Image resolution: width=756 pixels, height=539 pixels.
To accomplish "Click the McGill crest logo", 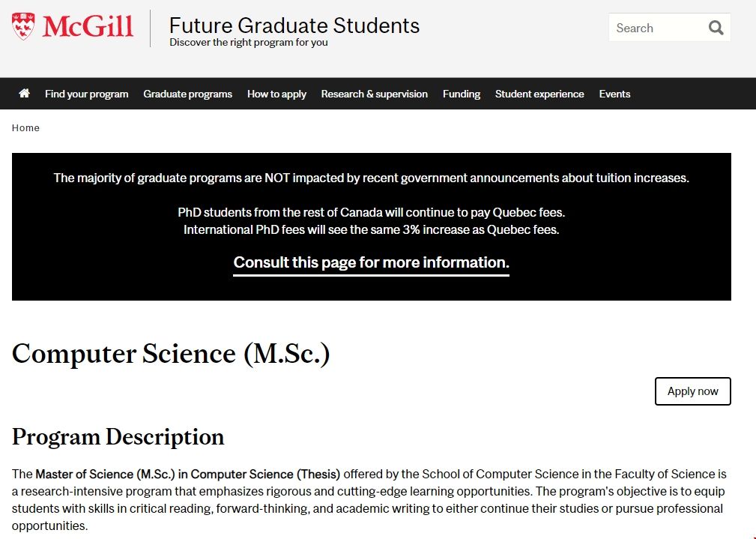I will coord(24,25).
